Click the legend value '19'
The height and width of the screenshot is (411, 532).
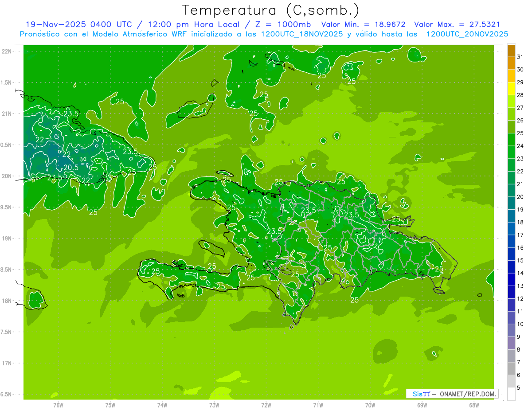pos(520,209)
